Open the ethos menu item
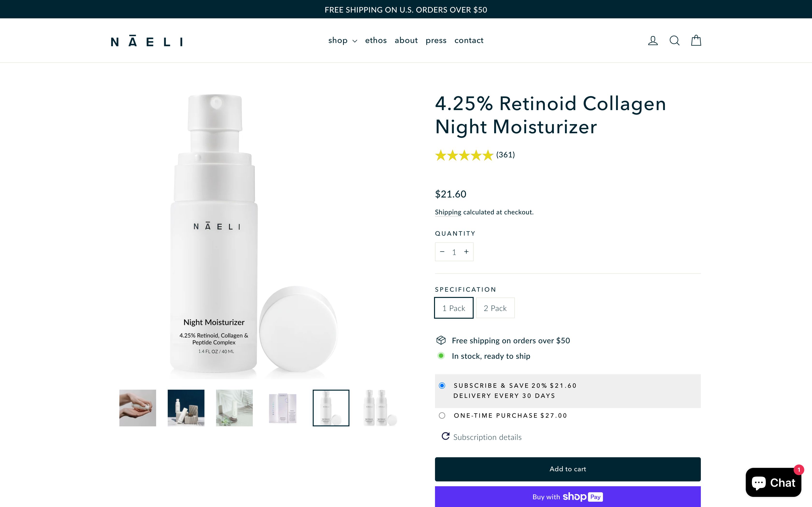Image resolution: width=812 pixels, height=507 pixels. 376,40
